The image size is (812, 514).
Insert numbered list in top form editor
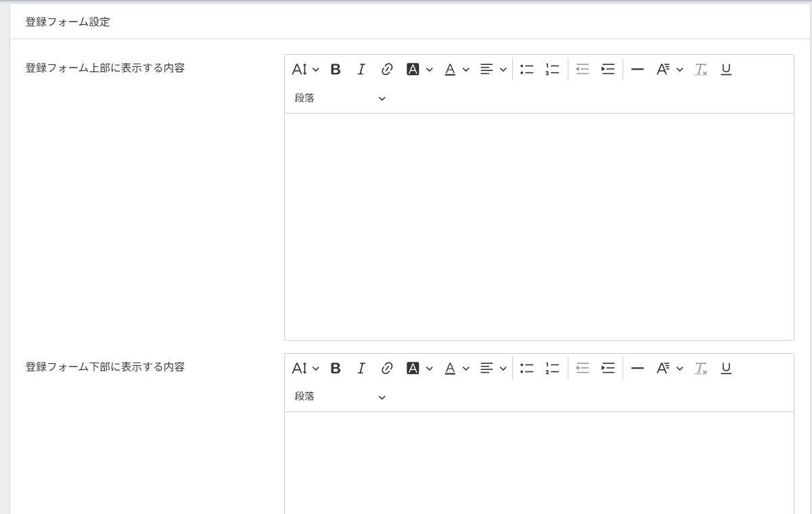[553, 69]
